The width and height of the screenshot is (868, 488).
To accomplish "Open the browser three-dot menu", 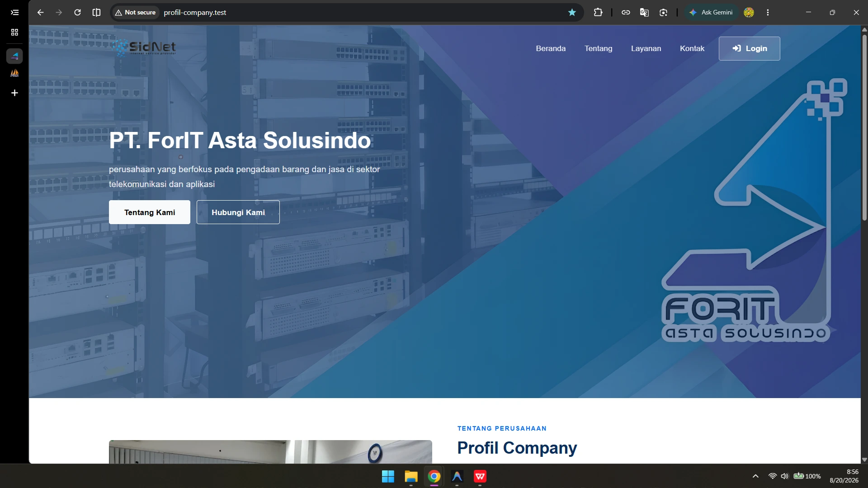I will pyautogui.click(x=768, y=13).
